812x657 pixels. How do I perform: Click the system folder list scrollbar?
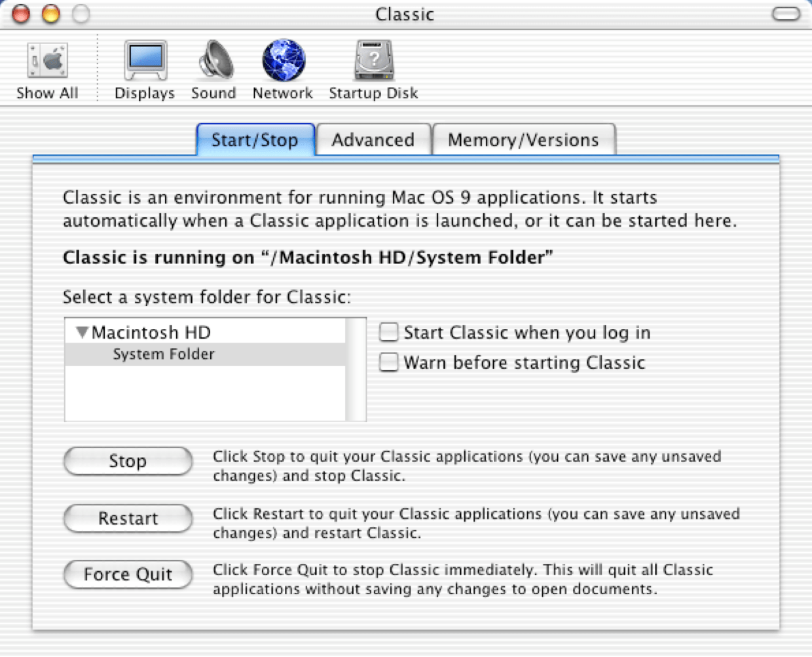click(x=356, y=369)
